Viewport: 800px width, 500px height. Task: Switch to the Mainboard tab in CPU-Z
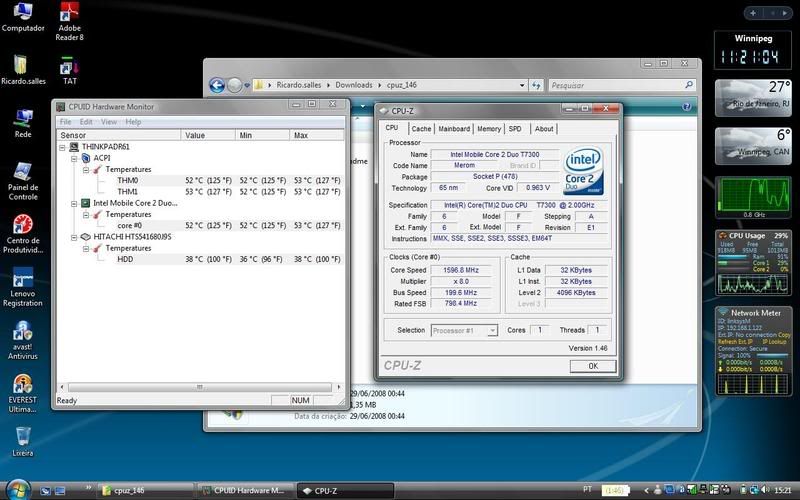point(454,129)
